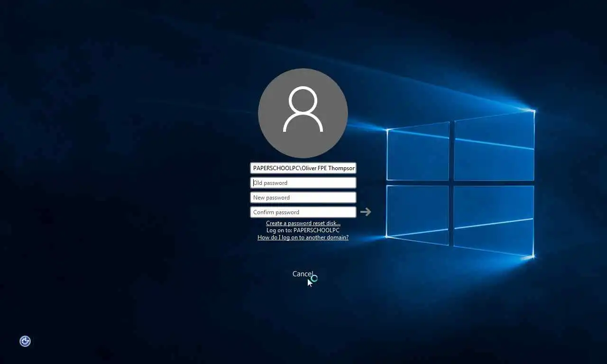Click the New password field
Image resolution: width=607 pixels, height=364 pixels.
coord(303,197)
